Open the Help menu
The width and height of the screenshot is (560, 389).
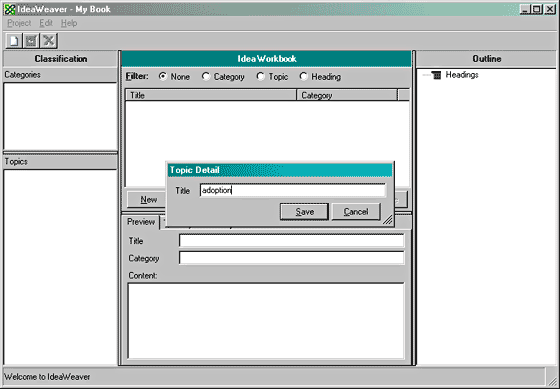point(69,23)
